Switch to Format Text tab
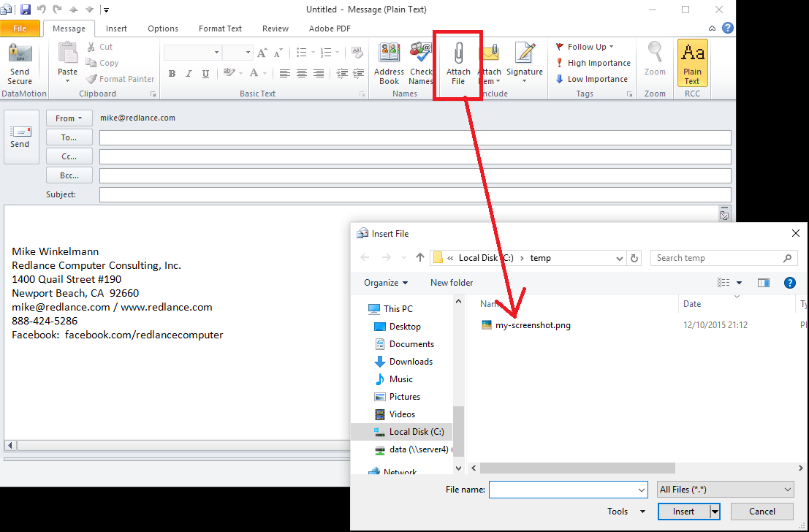809x532 pixels. click(x=220, y=28)
